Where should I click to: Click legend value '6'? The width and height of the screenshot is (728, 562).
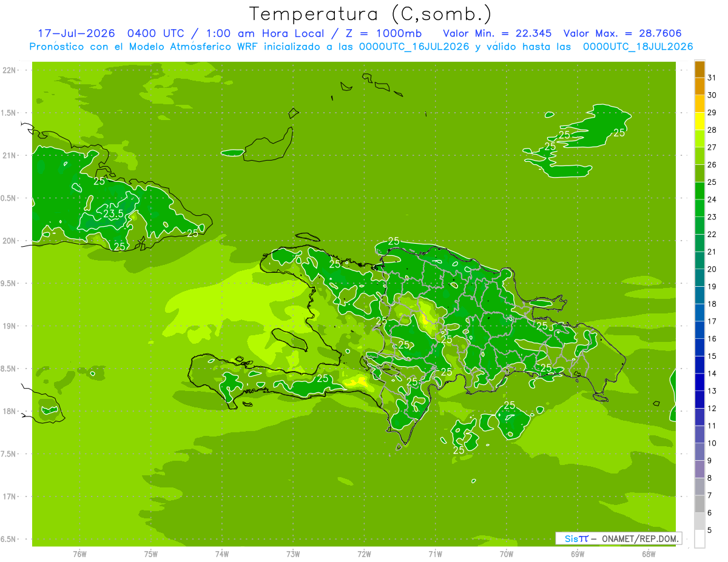(x=710, y=513)
